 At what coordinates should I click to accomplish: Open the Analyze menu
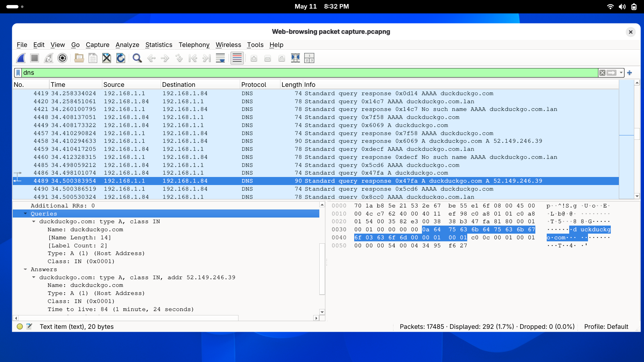pos(127,45)
